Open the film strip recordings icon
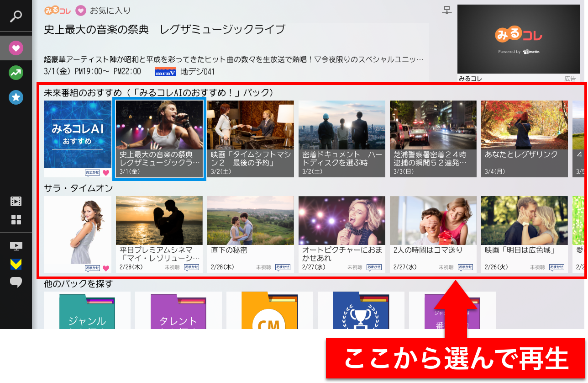This screenshot has width=588, height=383. point(16,202)
